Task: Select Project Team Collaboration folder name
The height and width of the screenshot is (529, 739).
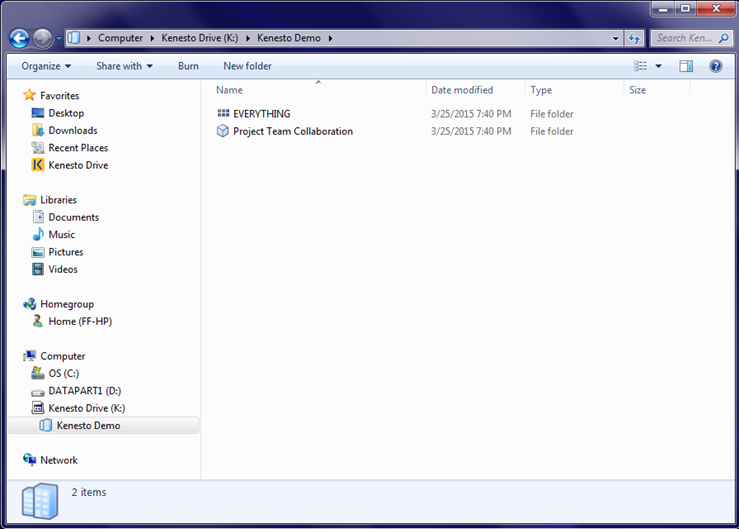Action: point(293,131)
